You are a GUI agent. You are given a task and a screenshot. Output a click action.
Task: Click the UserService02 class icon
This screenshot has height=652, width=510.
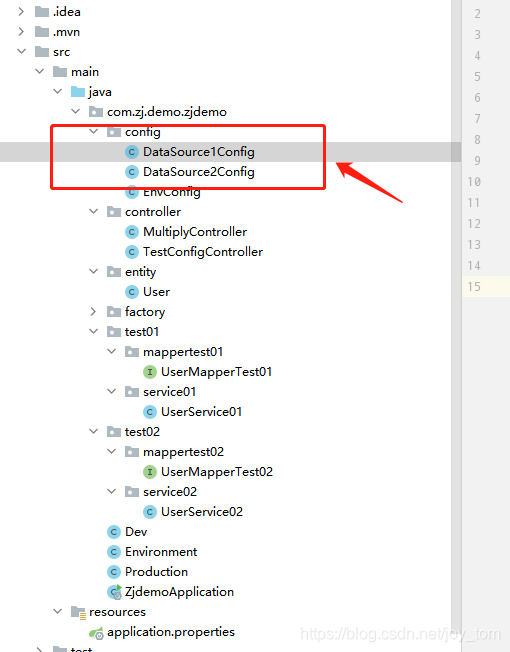coord(150,512)
